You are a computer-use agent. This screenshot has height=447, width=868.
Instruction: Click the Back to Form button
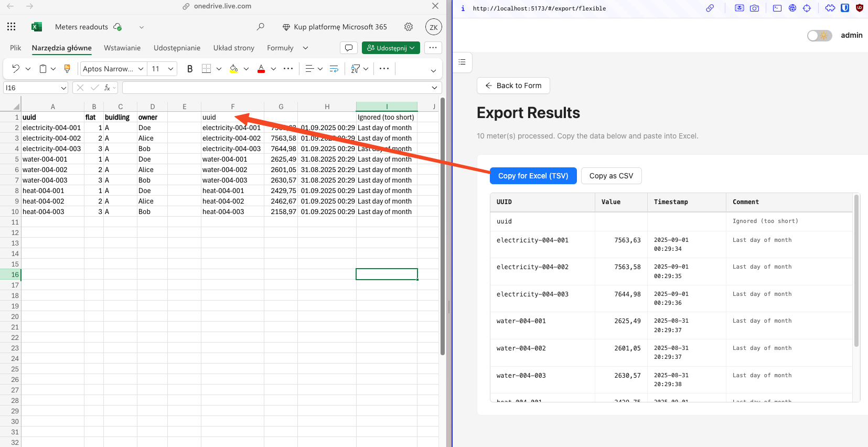point(513,86)
